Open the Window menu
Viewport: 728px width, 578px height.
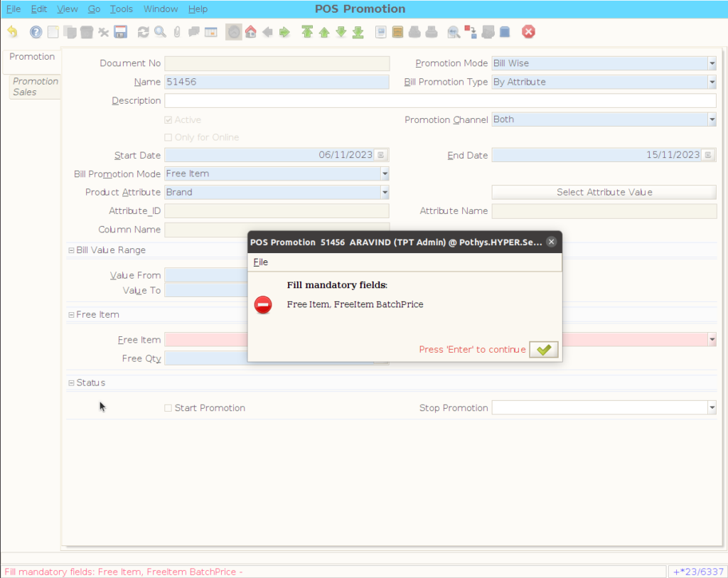click(161, 9)
